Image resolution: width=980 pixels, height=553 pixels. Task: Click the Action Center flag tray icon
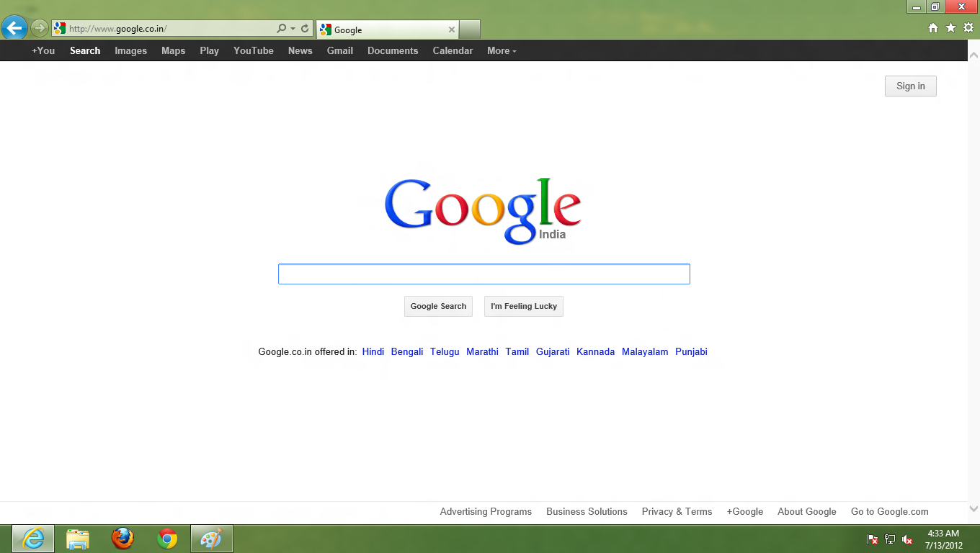[873, 539]
